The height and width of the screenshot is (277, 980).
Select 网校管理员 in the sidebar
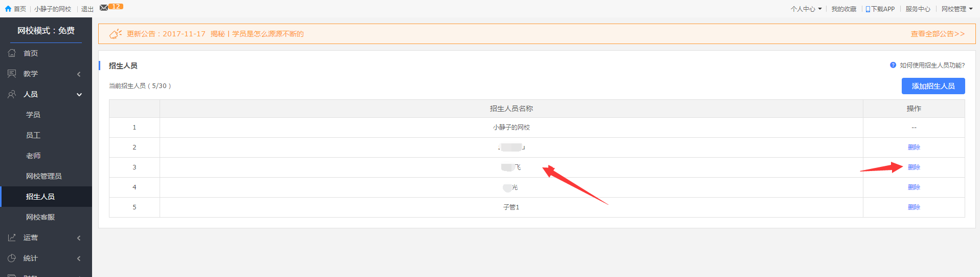pyautogui.click(x=44, y=176)
